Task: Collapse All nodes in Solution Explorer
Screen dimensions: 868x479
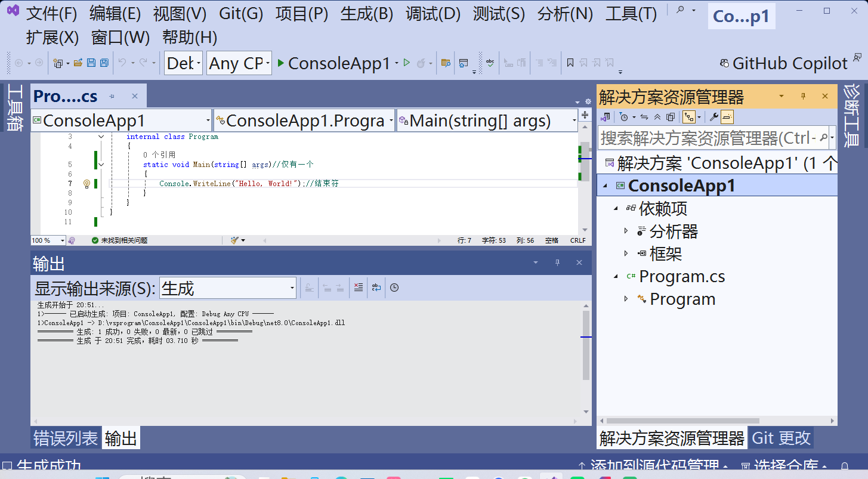Action: click(x=657, y=117)
